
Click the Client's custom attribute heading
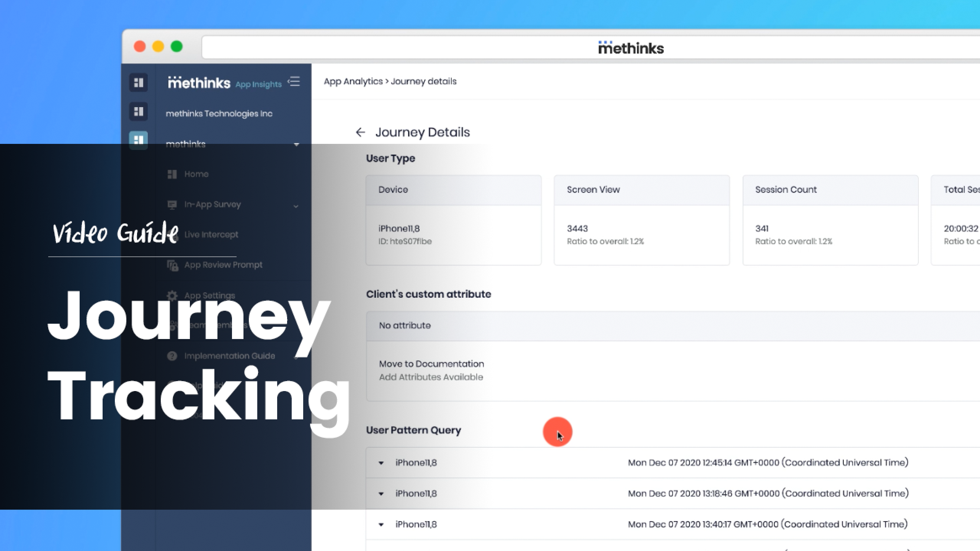point(428,294)
